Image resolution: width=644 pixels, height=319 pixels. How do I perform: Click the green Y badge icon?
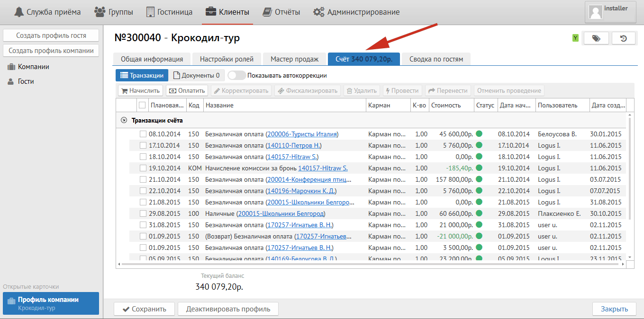pos(575,38)
